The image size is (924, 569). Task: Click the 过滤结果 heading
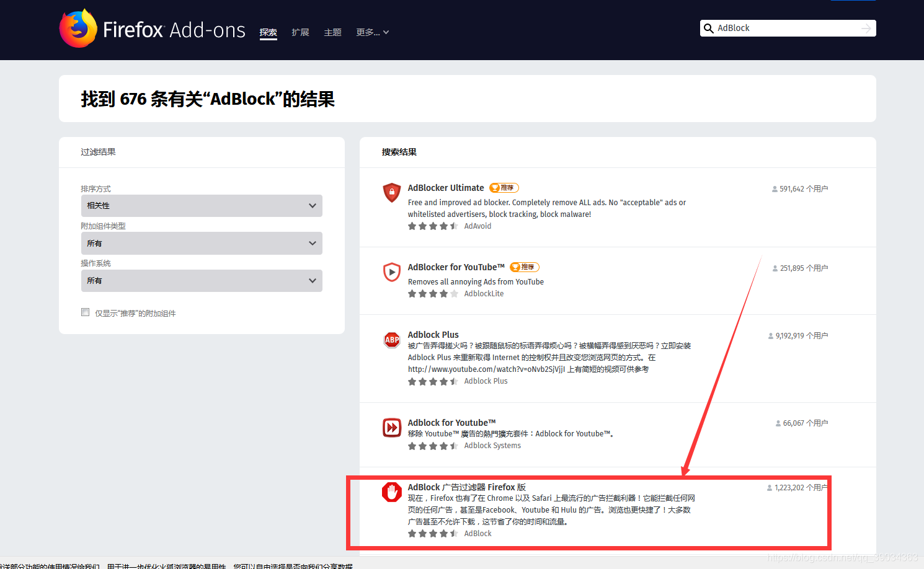(x=98, y=152)
